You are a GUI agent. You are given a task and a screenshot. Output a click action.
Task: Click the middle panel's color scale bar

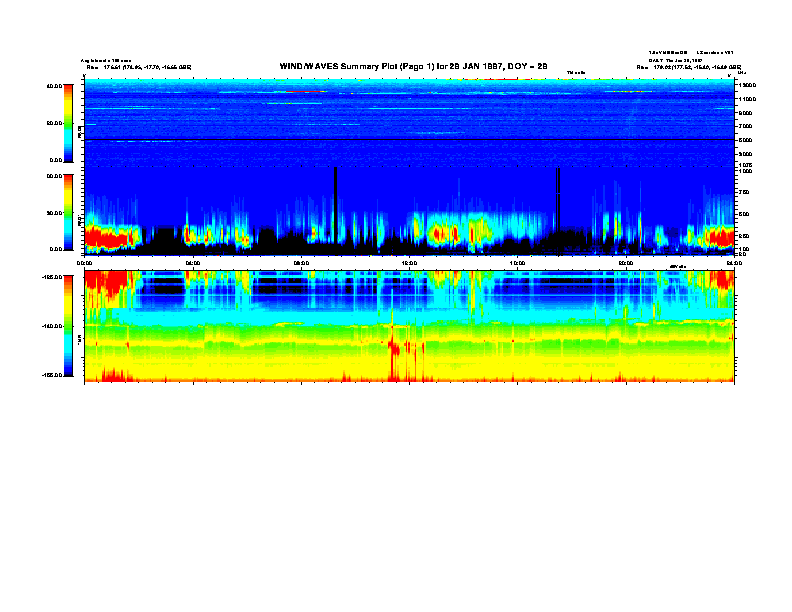coord(68,211)
